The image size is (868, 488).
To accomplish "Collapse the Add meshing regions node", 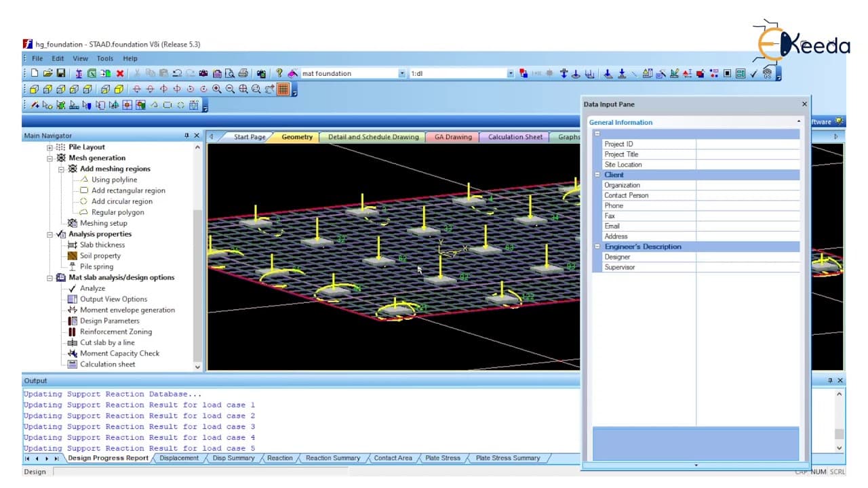I will [x=61, y=169].
